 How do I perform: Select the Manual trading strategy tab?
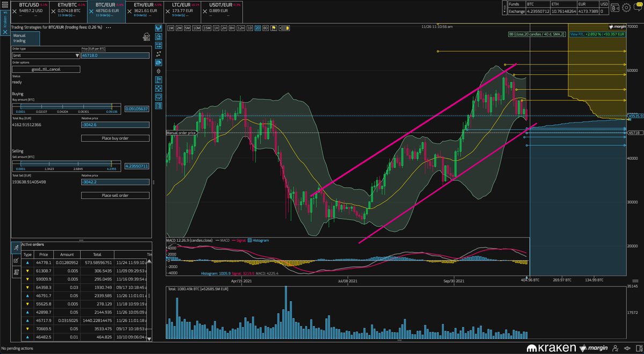(x=25, y=38)
